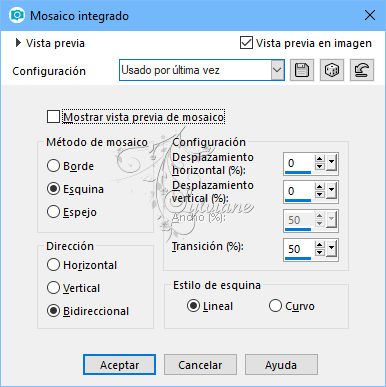Select the Espejo mosaic method
Viewport: 386px width, 387px height.
pos(53,212)
